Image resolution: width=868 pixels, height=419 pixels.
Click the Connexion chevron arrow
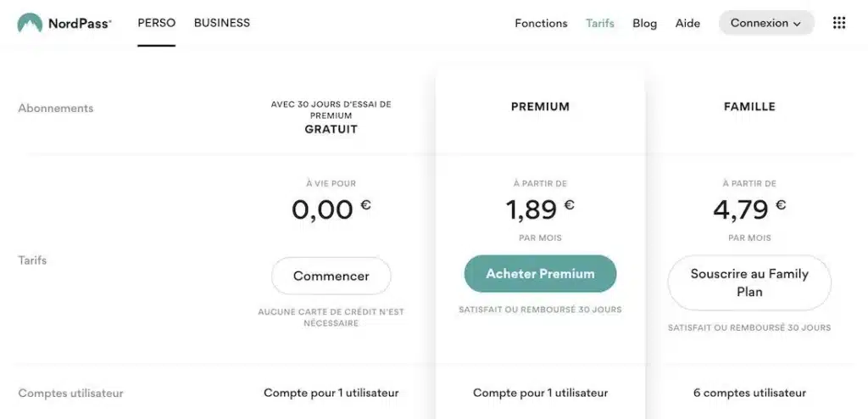coord(797,24)
